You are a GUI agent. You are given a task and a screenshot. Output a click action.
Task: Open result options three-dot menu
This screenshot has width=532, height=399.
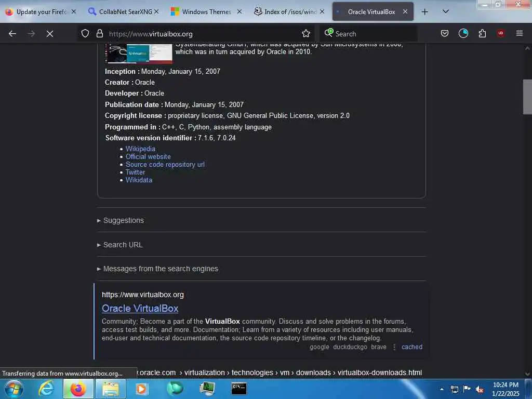394,347
